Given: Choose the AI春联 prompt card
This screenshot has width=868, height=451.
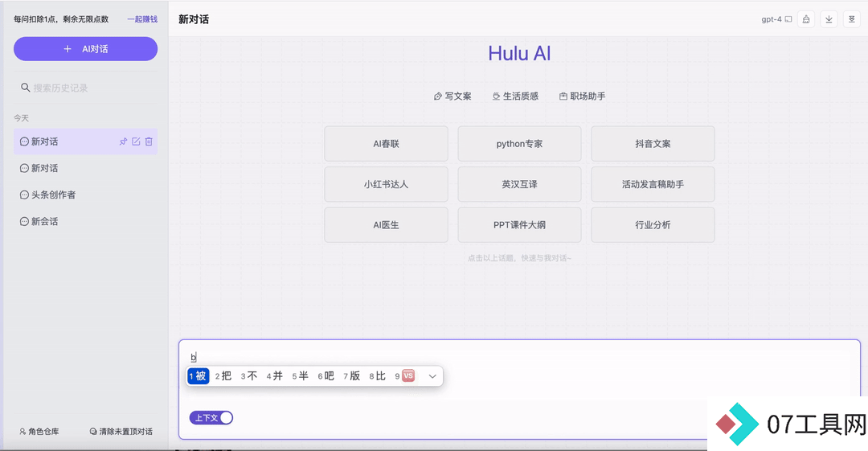Looking at the screenshot, I should [x=387, y=143].
